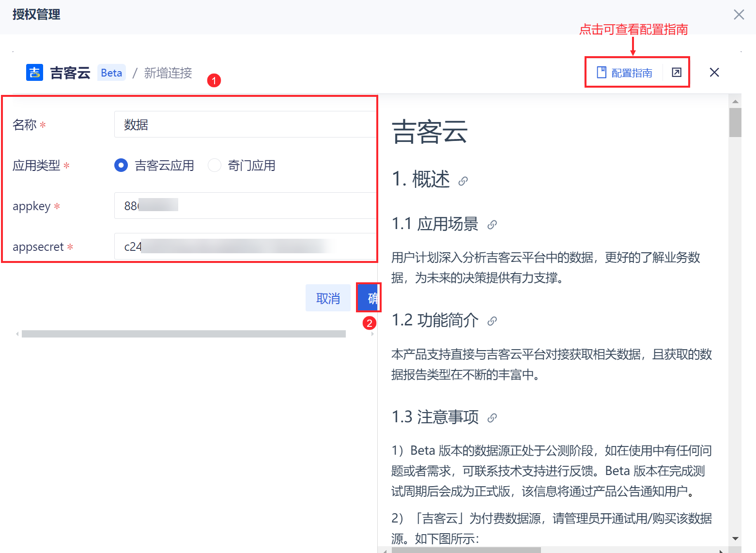
Task: Click anchor link icon beside 1.2 功能简介
Action: (x=492, y=321)
